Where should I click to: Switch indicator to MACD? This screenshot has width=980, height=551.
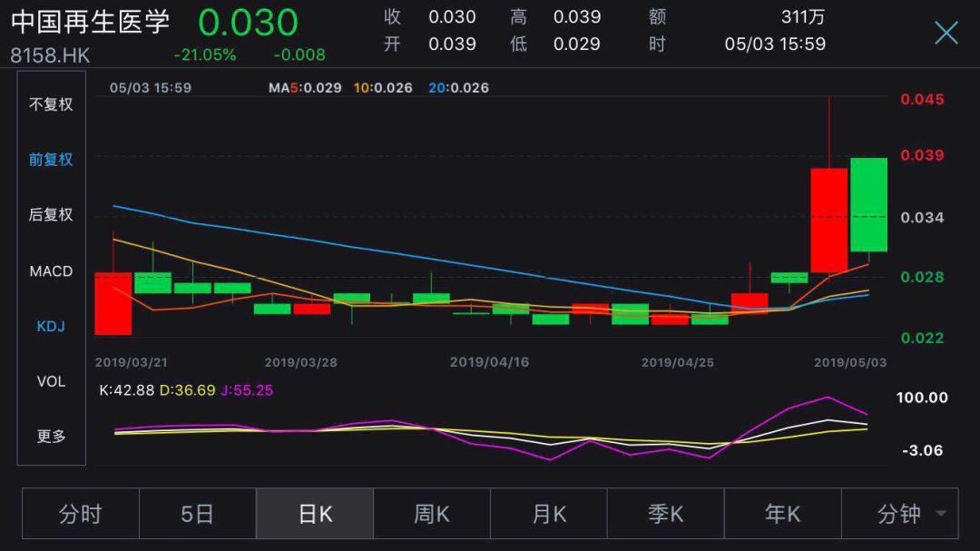pyautogui.click(x=51, y=271)
